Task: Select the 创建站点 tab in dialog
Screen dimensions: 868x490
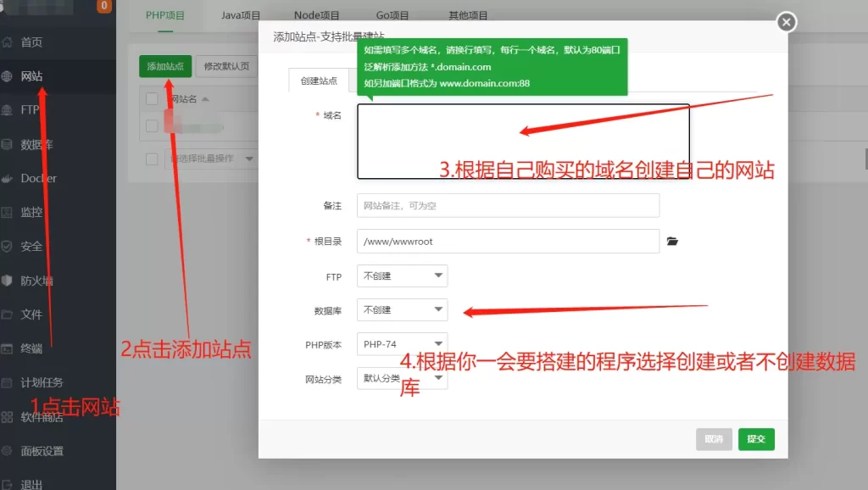Action: pyautogui.click(x=319, y=81)
